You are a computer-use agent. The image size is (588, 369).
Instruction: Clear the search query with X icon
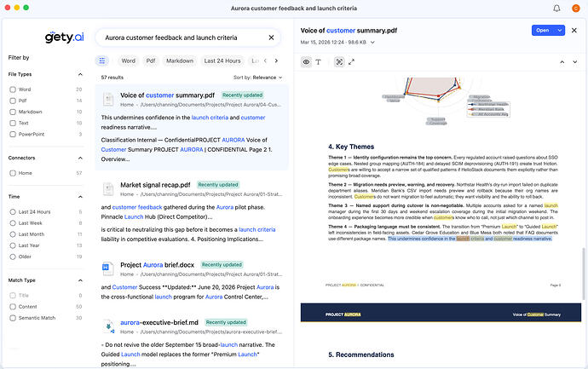(x=271, y=37)
